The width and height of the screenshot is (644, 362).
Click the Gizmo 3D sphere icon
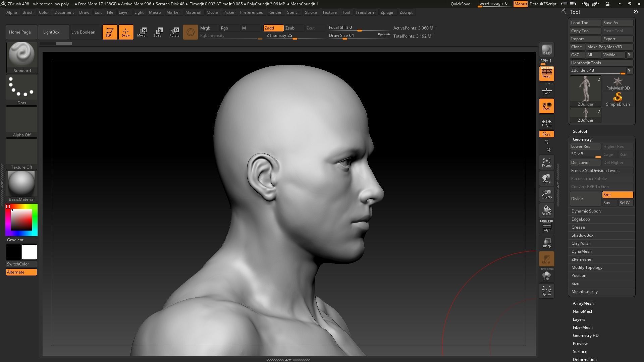190,32
